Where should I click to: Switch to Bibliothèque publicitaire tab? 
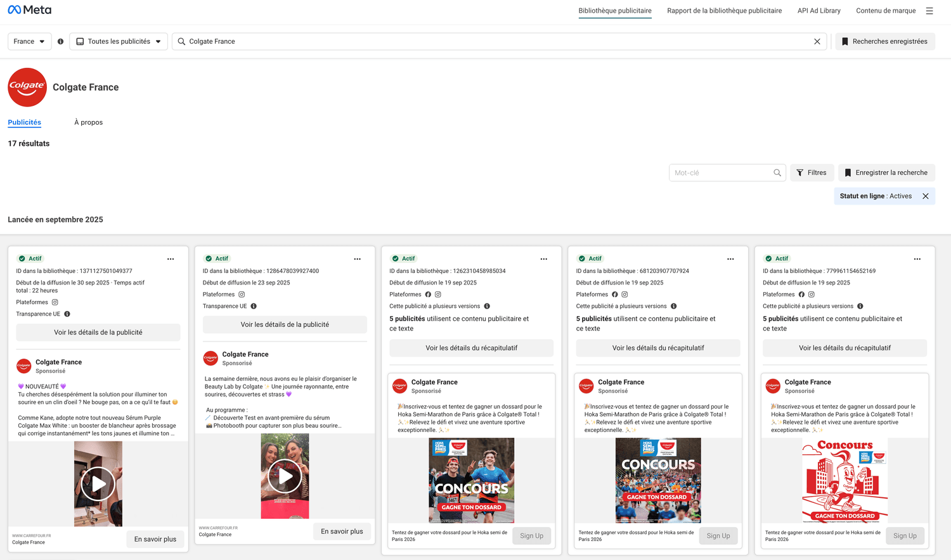click(615, 11)
